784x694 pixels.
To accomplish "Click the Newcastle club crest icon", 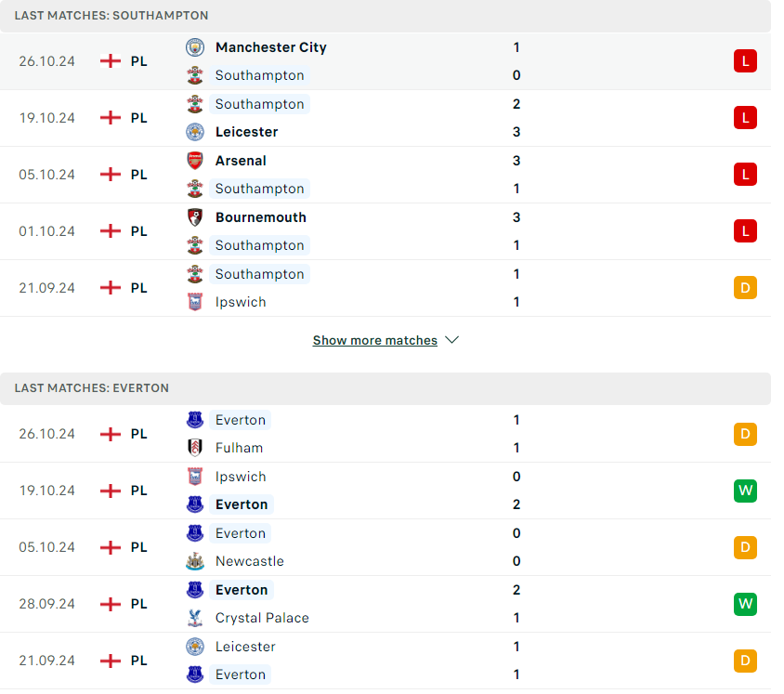I will point(195,561).
